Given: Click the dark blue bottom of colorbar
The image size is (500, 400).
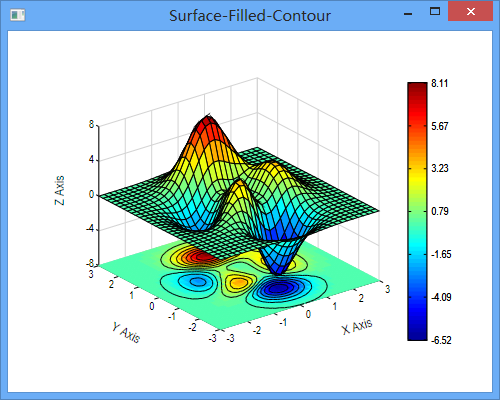Looking at the screenshot, I should 417,333.
